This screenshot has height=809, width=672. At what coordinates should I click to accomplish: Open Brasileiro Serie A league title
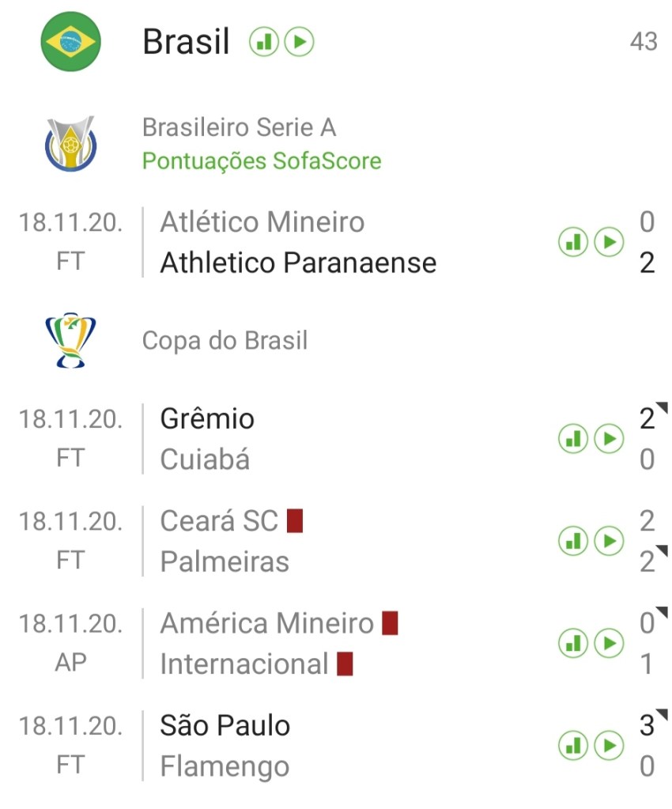[239, 127]
